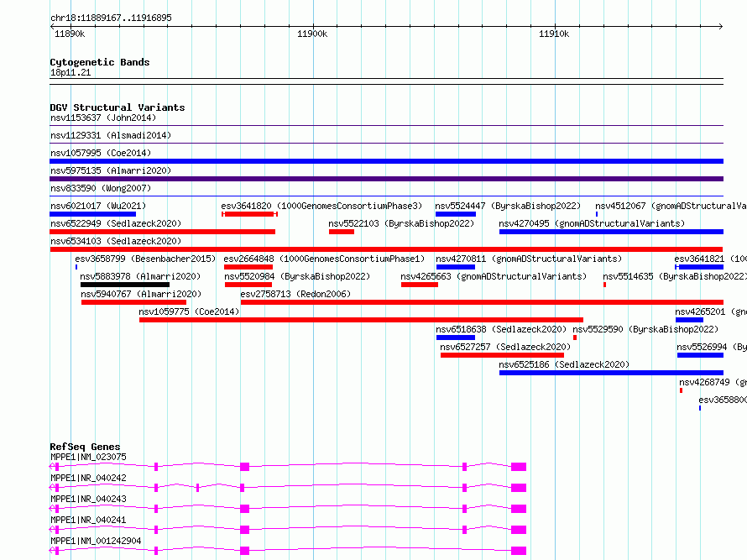Click the nsv5522103 red bar

(x=342, y=232)
